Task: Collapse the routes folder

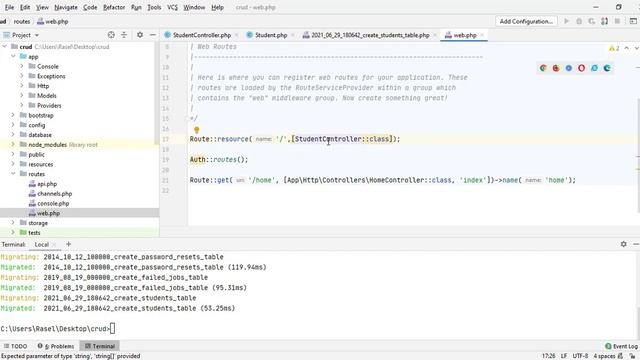Action: point(13,174)
